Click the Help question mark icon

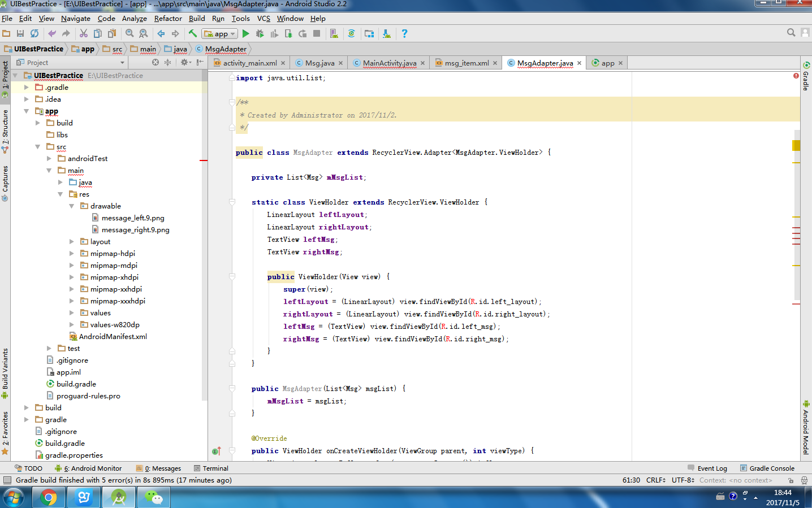(404, 33)
